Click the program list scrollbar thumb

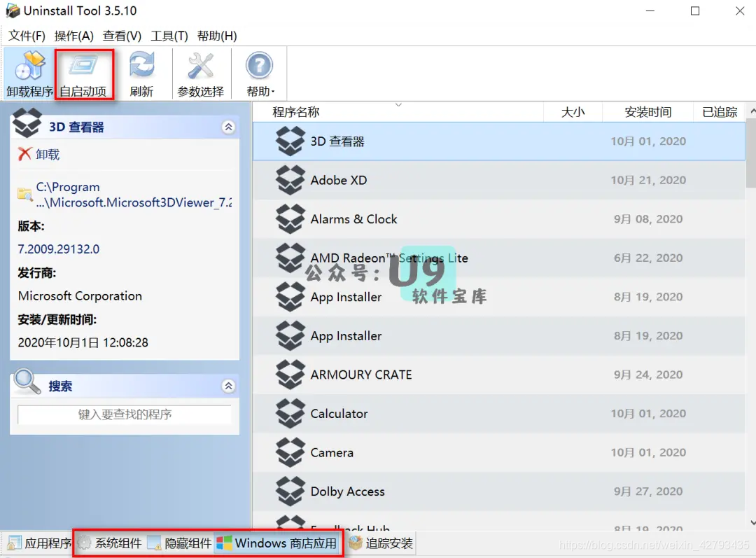coord(750,154)
